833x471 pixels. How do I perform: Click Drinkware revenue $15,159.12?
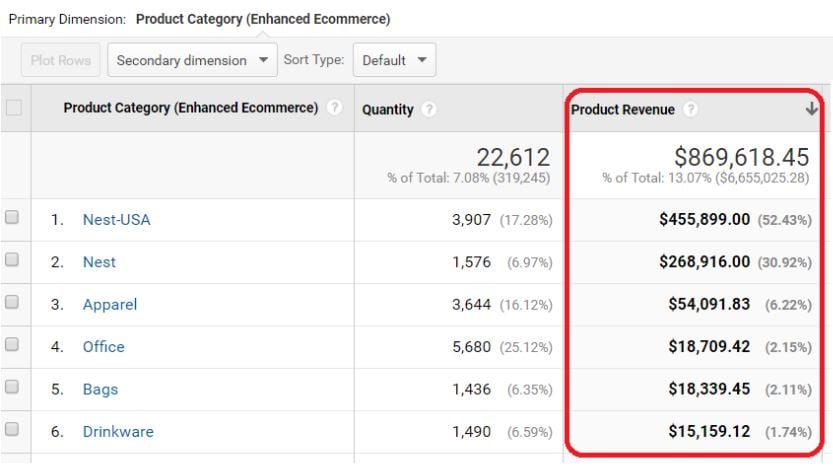(x=709, y=431)
